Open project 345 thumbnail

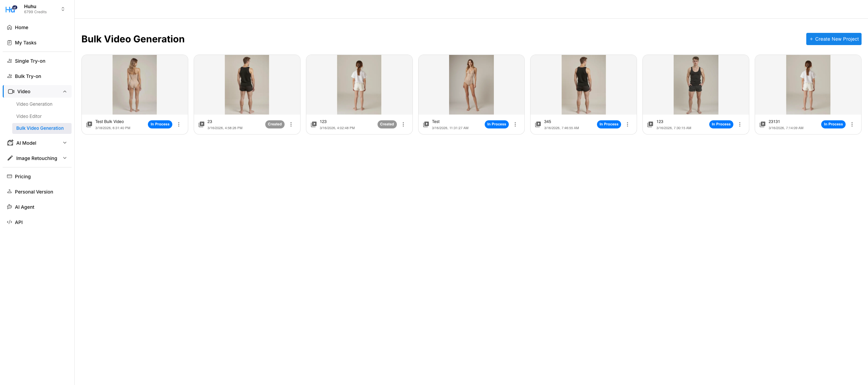(x=583, y=85)
